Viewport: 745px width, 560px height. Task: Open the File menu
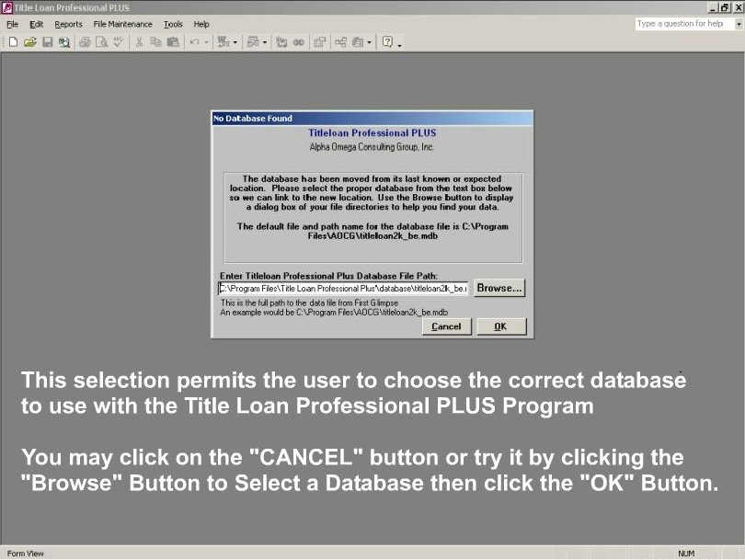(13, 24)
